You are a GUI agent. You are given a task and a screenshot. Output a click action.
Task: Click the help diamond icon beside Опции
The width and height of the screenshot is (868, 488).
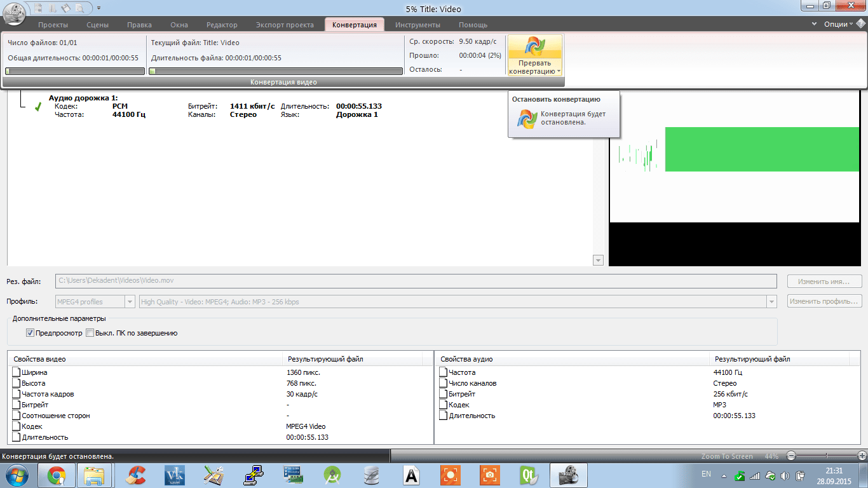[x=860, y=24]
